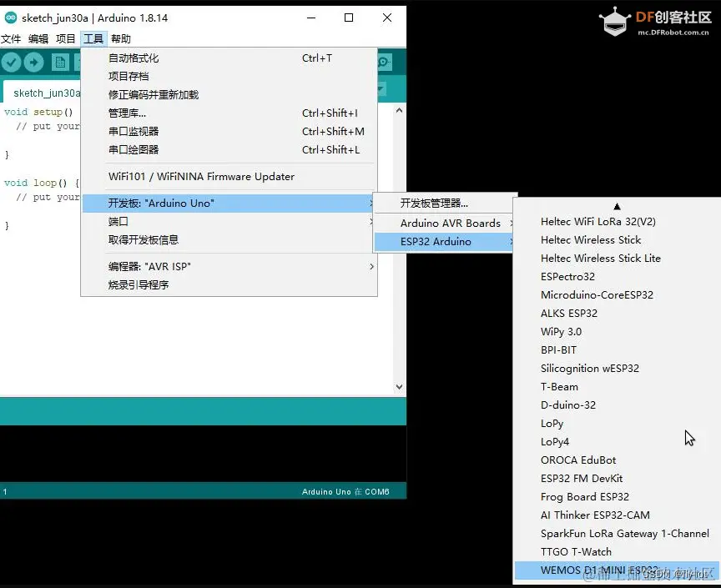The height and width of the screenshot is (588, 721).
Task: Select the AI Thinker ESP32-CAM board
Action: [594, 515]
